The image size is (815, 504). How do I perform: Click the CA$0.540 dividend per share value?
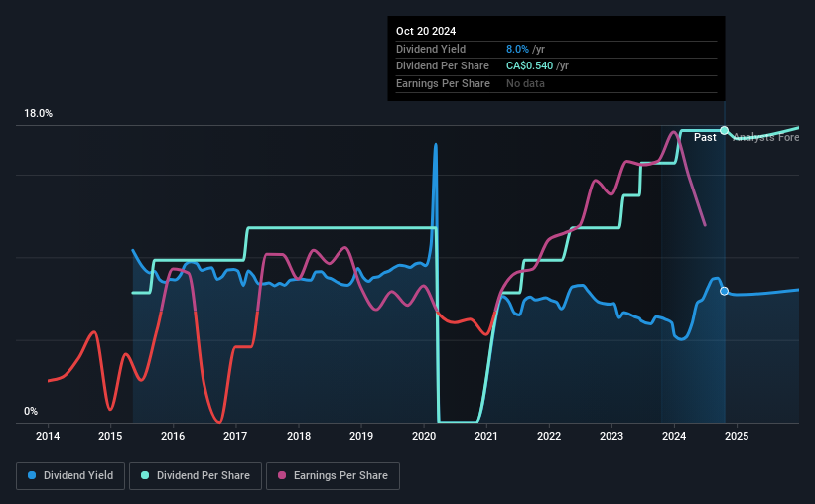(x=530, y=66)
